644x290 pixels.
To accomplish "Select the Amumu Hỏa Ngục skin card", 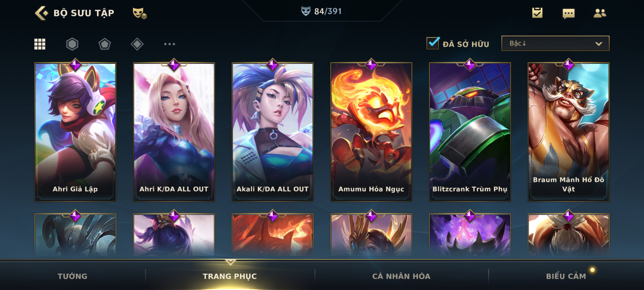I will (x=371, y=132).
